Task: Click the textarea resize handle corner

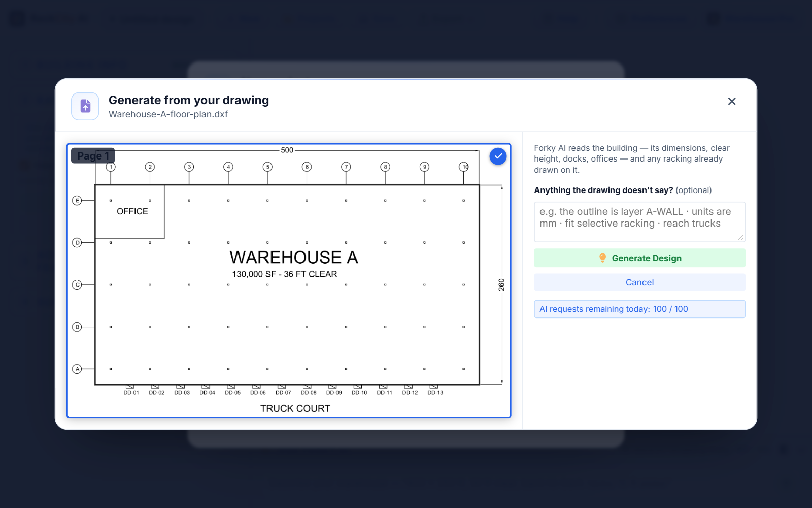Action: 740,237
